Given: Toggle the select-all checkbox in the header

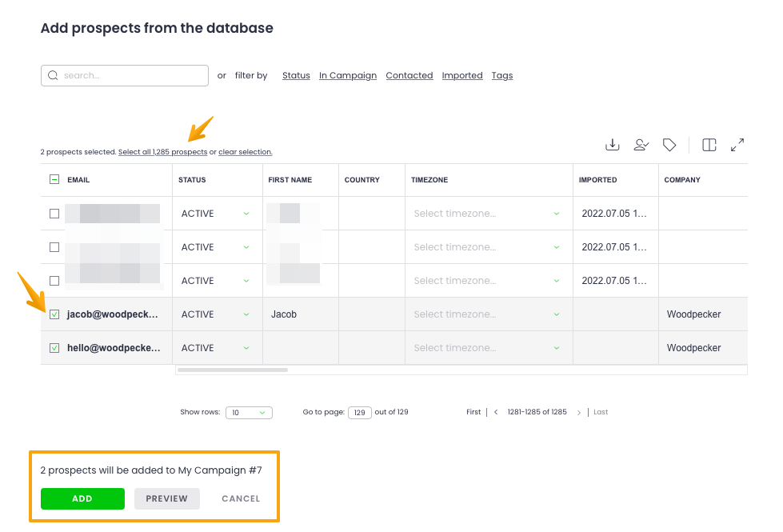Looking at the screenshot, I should click(54, 179).
